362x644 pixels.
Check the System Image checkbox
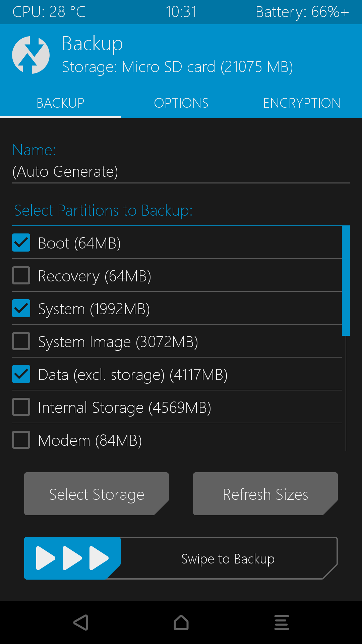[21, 341]
